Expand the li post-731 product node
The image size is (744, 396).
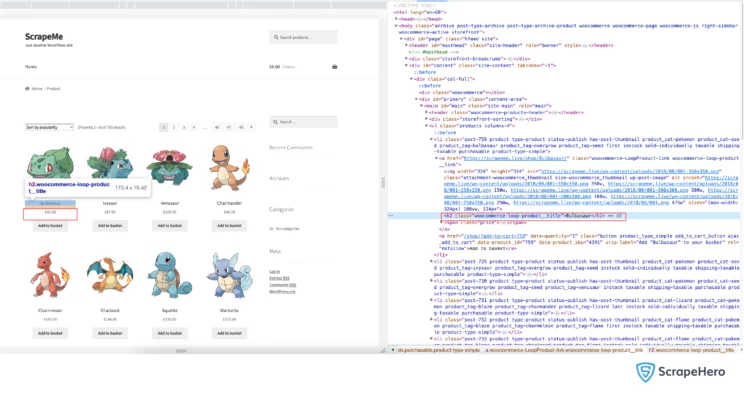coord(431,300)
